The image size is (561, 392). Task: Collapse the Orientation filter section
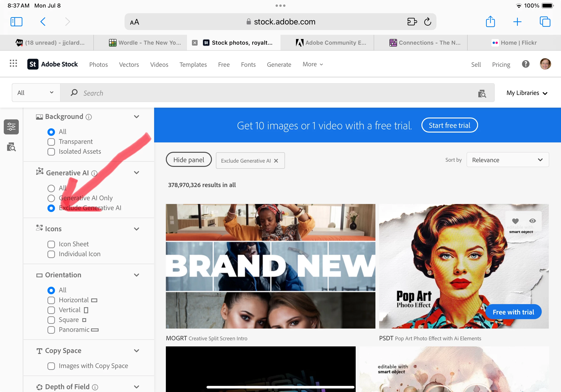click(136, 275)
